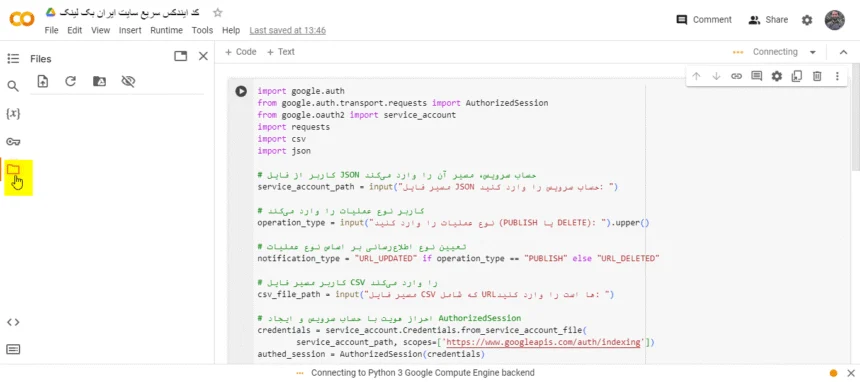Close the Files panel

[x=203, y=56]
